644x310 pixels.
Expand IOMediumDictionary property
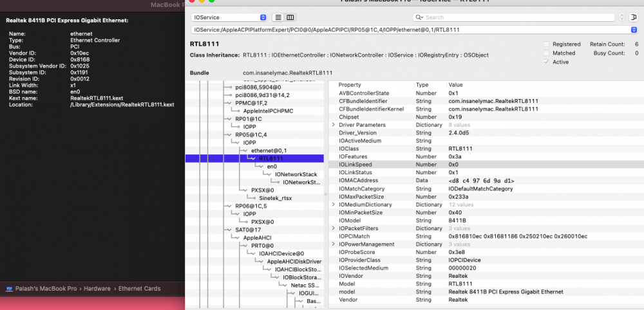334,205
